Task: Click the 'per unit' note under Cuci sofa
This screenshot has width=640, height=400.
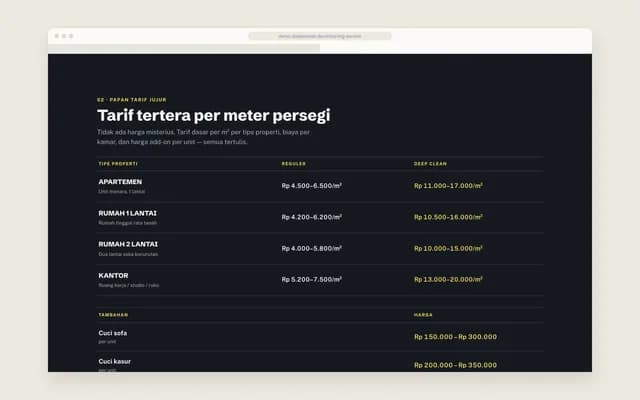Action: click(107, 342)
